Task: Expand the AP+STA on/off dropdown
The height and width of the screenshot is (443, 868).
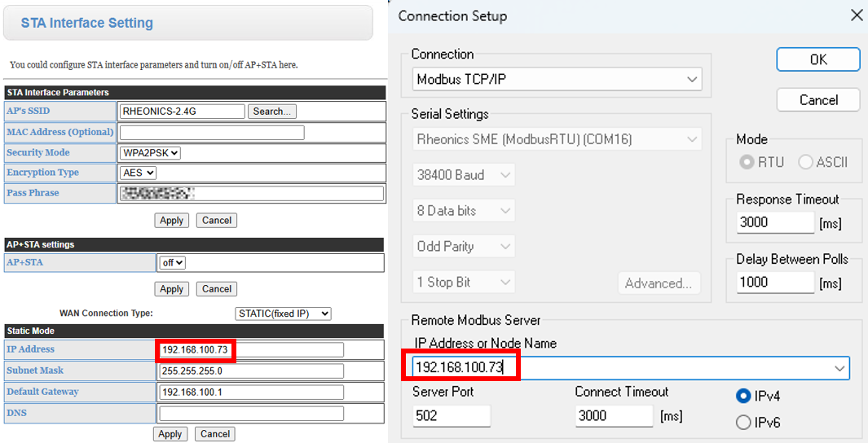Action: click(x=172, y=263)
